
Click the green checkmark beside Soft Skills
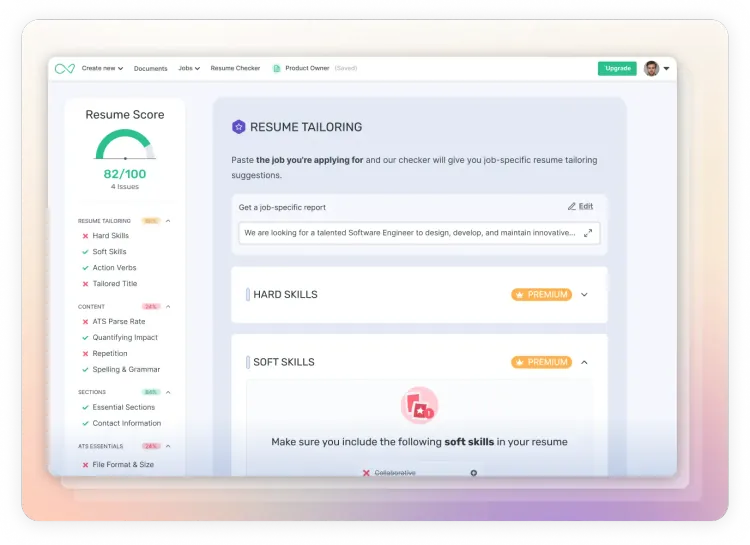(85, 252)
